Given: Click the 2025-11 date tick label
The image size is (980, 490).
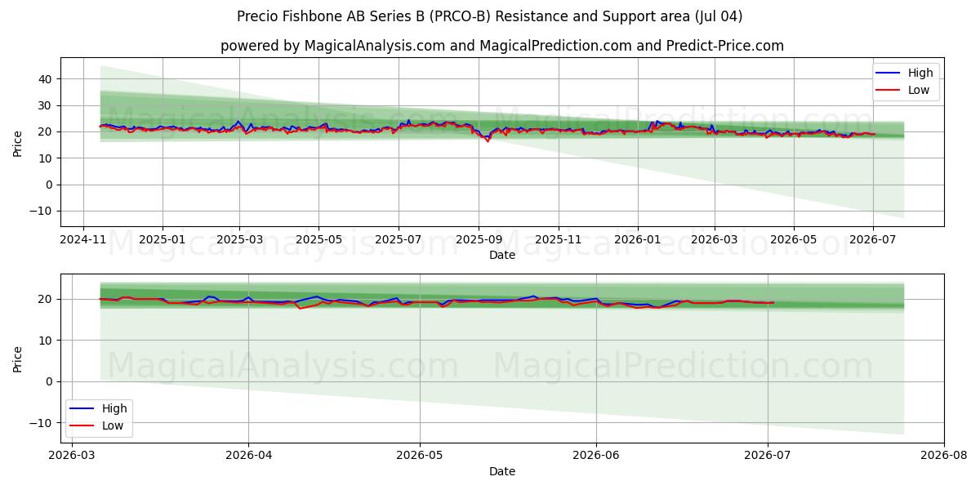Looking at the screenshot, I should pyautogui.click(x=559, y=239).
